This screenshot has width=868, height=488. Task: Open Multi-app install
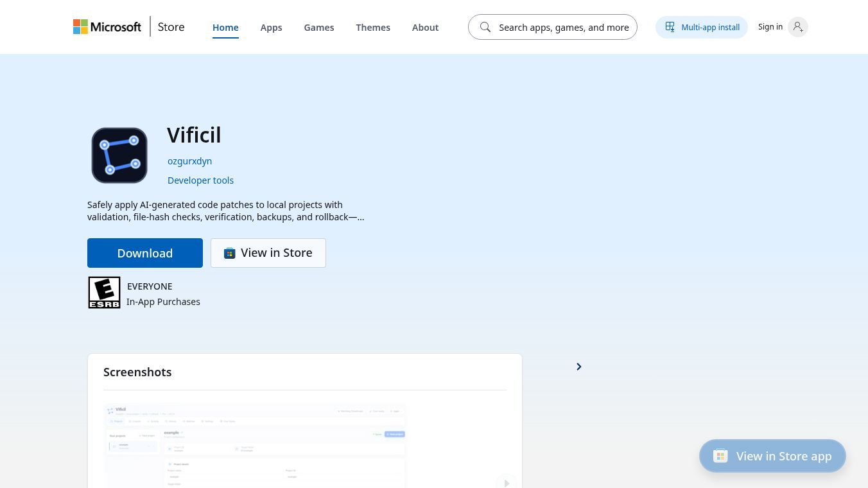pyautogui.click(x=702, y=27)
